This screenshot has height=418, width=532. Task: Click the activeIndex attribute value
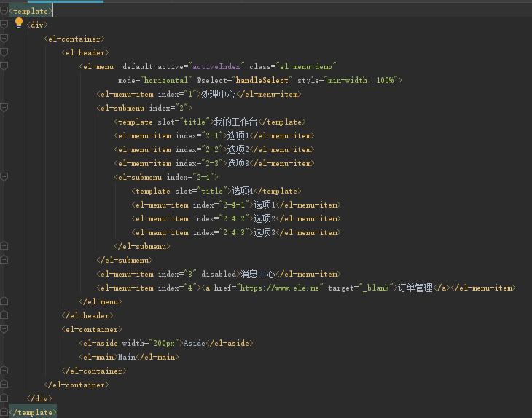click(216, 66)
